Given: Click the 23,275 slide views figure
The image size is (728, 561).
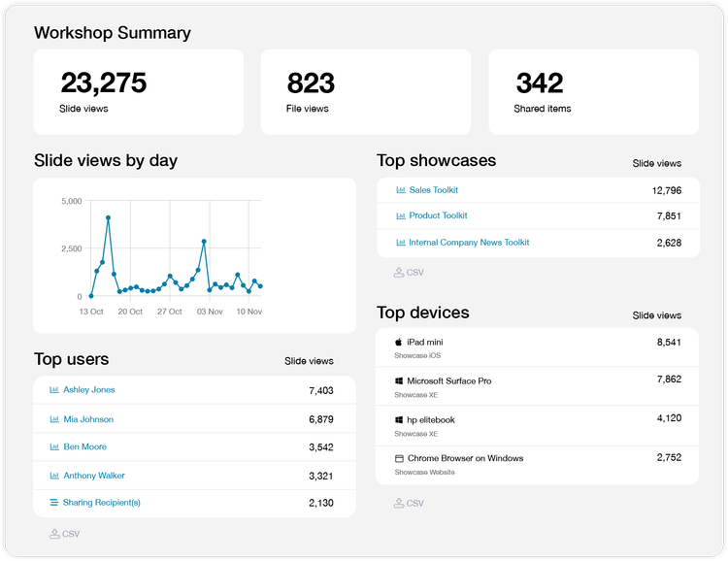Looking at the screenshot, I should [104, 83].
